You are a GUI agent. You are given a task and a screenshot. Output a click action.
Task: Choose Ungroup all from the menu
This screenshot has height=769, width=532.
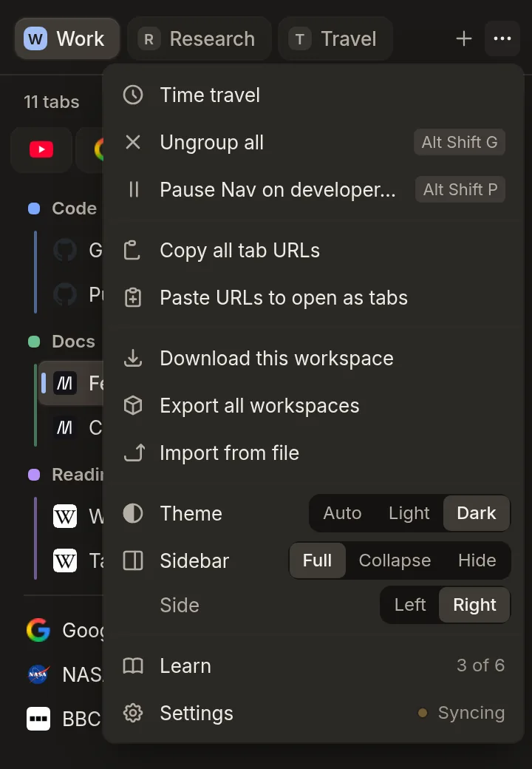click(x=313, y=142)
